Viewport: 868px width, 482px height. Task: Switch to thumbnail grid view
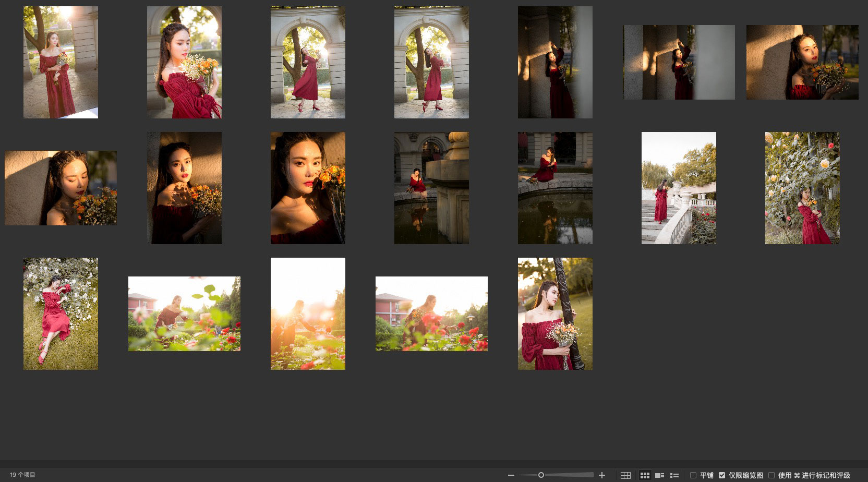coord(645,475)
